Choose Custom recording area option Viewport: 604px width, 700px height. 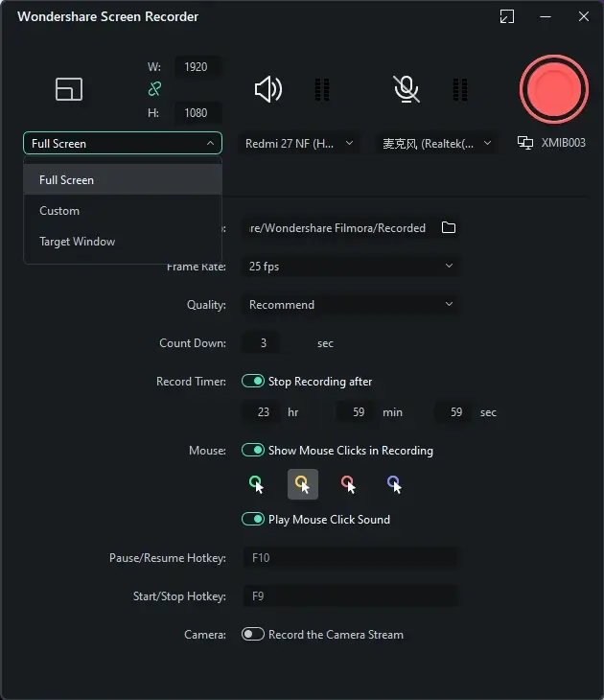click(123, 210)
